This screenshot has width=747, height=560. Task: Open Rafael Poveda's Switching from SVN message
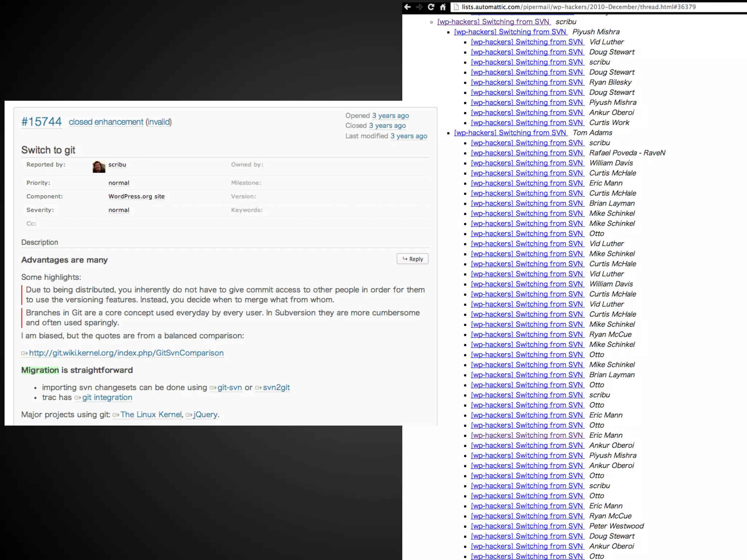click(x=527, y=153)
